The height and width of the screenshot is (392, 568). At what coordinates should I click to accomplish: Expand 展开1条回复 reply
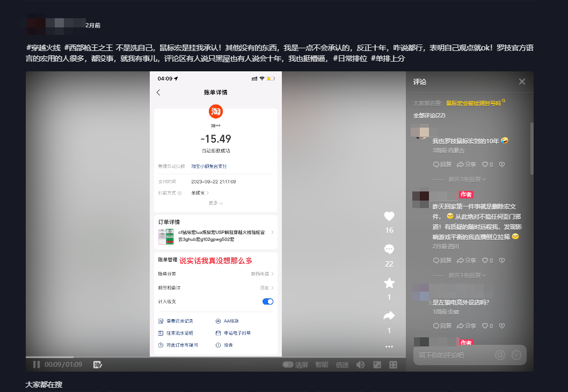coord(467,275)
